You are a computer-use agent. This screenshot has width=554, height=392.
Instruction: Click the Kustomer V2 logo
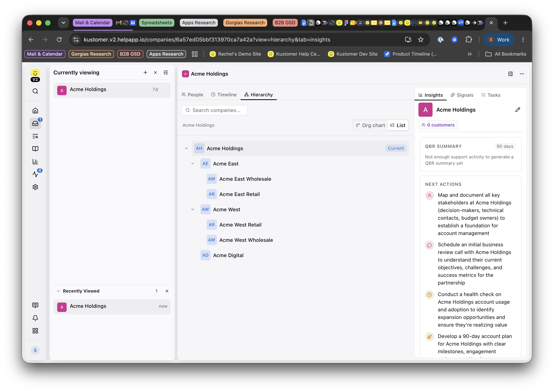click(x=35, y=76)
